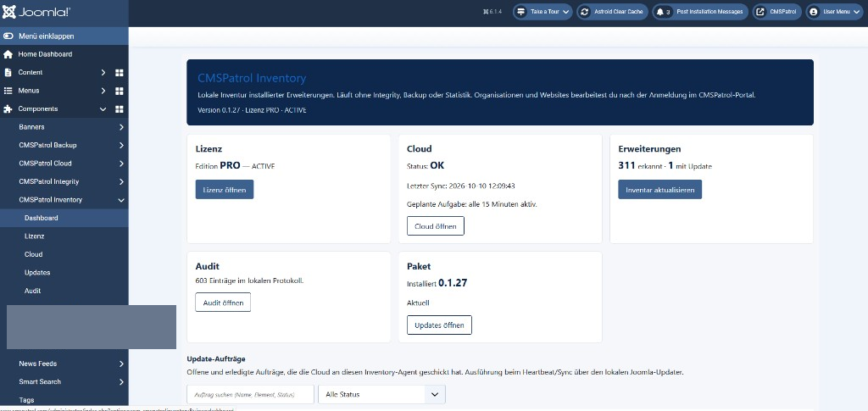The image size is (868, 411).
Task: Open Components dashboard grid icon
Action: click(x=119, y=109)
